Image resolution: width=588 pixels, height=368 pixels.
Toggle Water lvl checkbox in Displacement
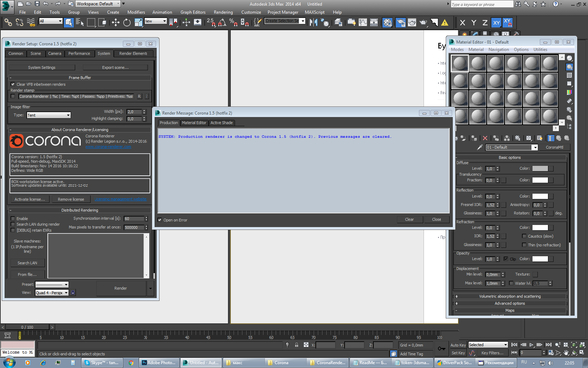(511, 283)
